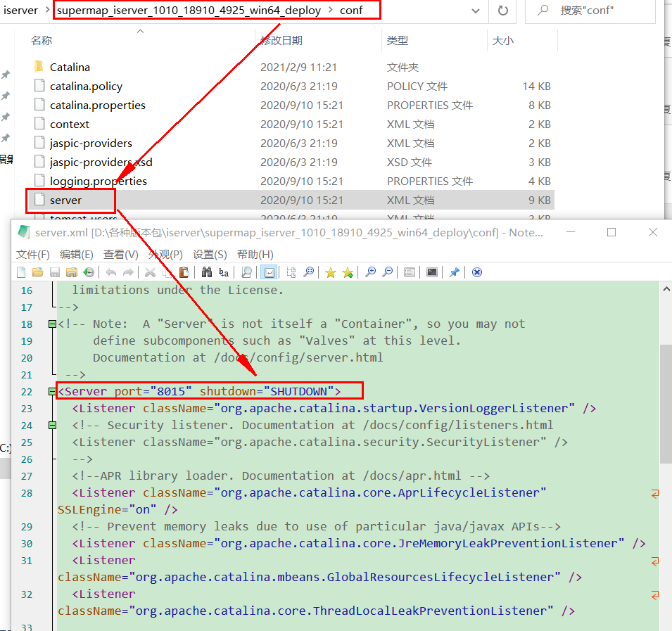672x631 pixels.
Task: Click the magnifier-over-page toolbar icon
Action: [246, 272]
